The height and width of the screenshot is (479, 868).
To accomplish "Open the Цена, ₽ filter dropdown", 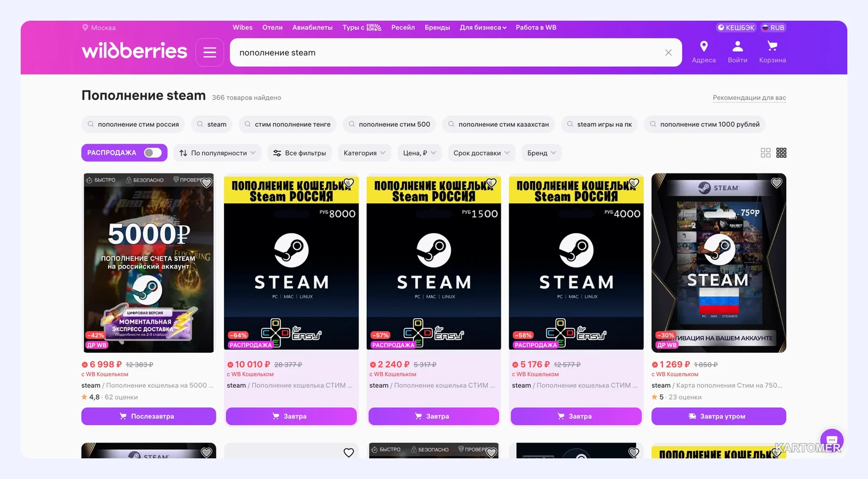I will point(419,153).
